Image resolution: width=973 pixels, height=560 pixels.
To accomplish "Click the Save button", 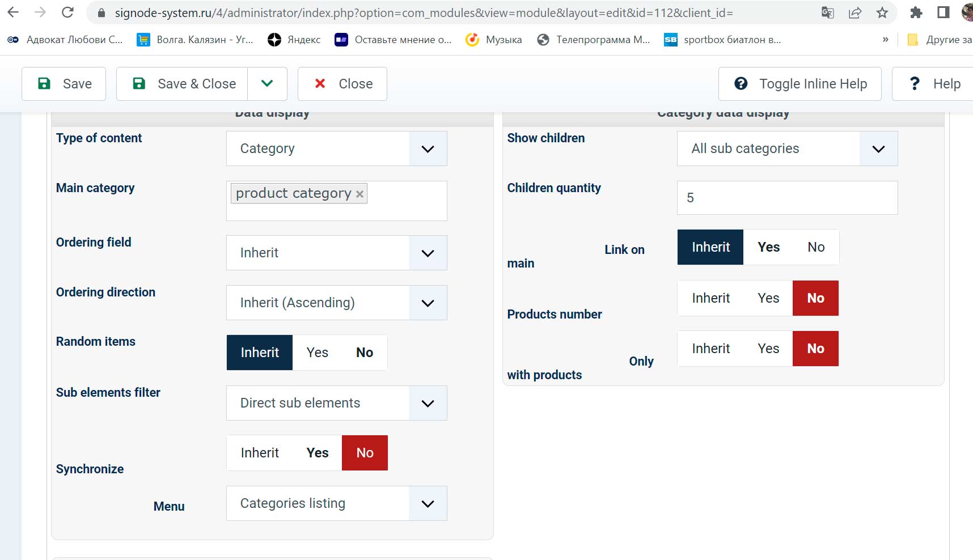I will (64, 84).
